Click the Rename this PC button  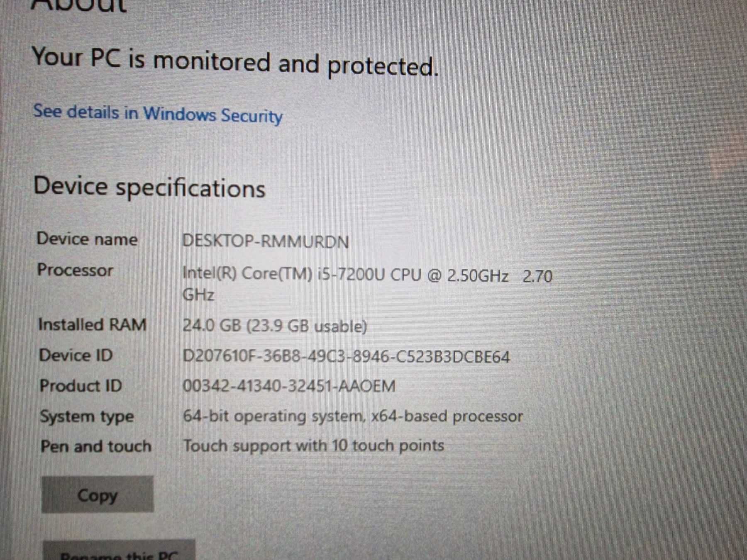(119, 550)
